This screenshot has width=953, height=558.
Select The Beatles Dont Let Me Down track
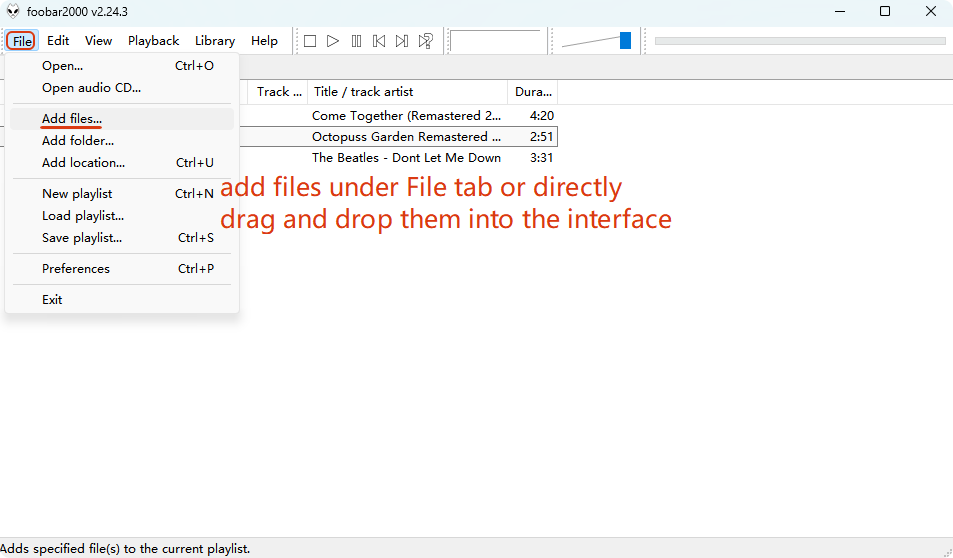pos(406,158)
